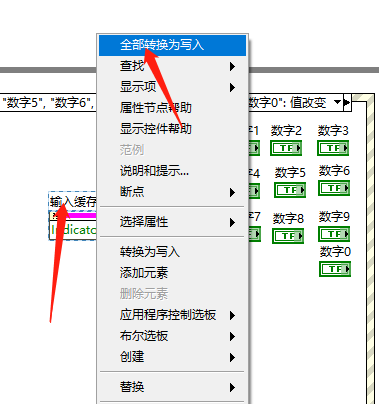Expand the 布尔选板 submenu
Screen dimensions: 379x404
tap(173, 336)
